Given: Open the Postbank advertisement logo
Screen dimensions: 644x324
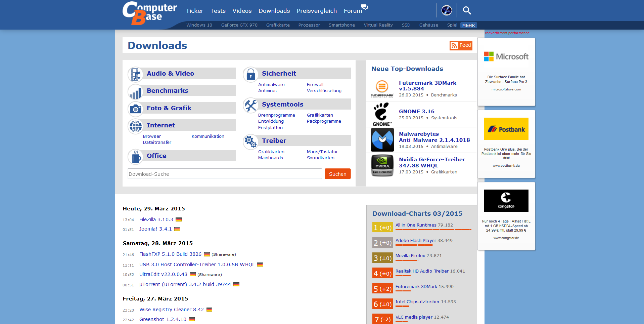Looking at the screenshot, I should (506, 129).
